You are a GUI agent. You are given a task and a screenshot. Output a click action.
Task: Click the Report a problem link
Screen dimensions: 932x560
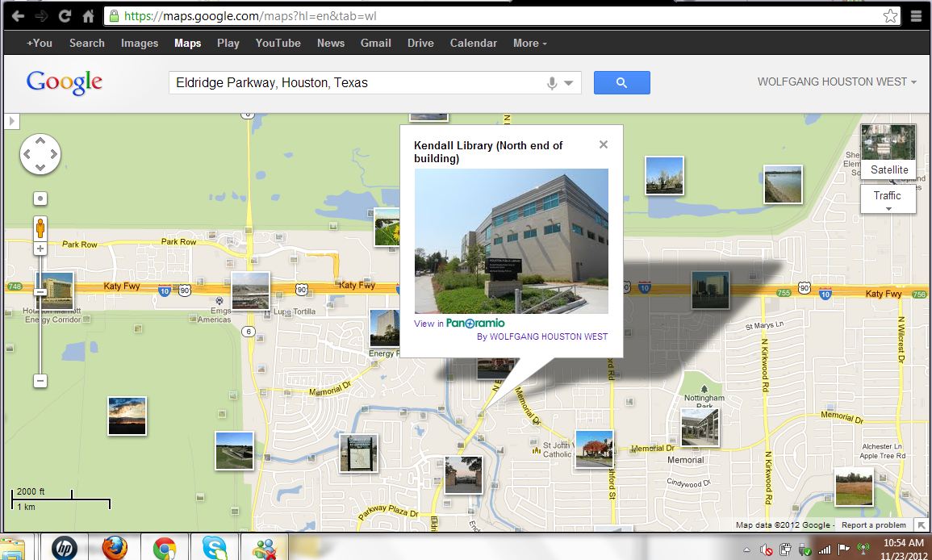coord(873,524)
